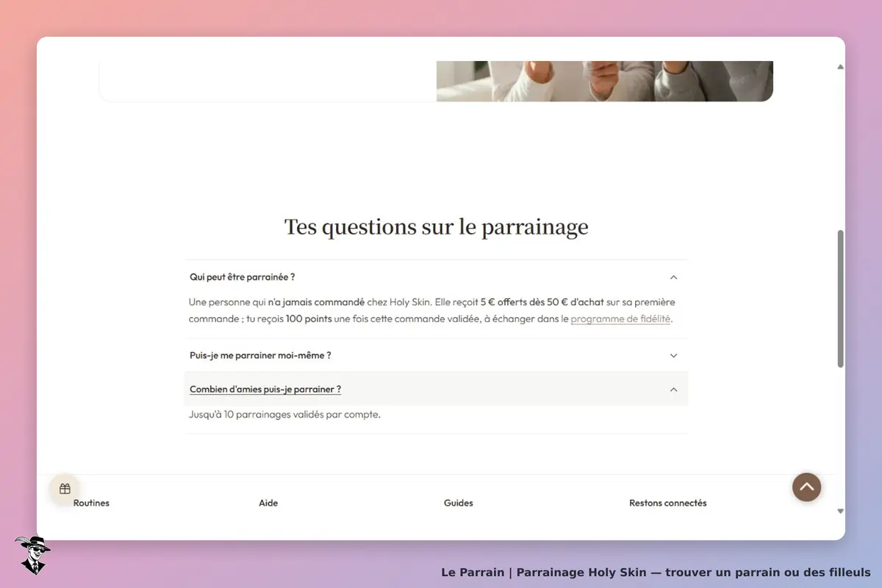
Task: Click the 'Jusqu'à 10 parrainages validés par compte.' answer
Action: click(x=284, y=415)
